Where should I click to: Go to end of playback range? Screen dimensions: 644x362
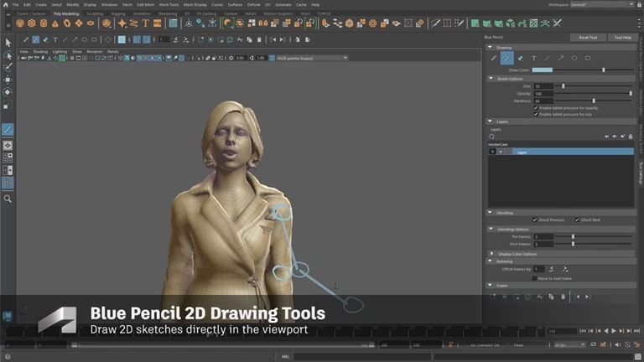coord(637,331)
